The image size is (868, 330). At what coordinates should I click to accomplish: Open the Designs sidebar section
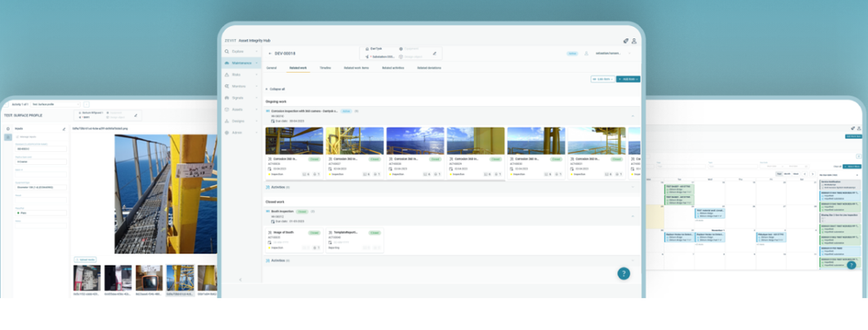[x=241, y=122]
